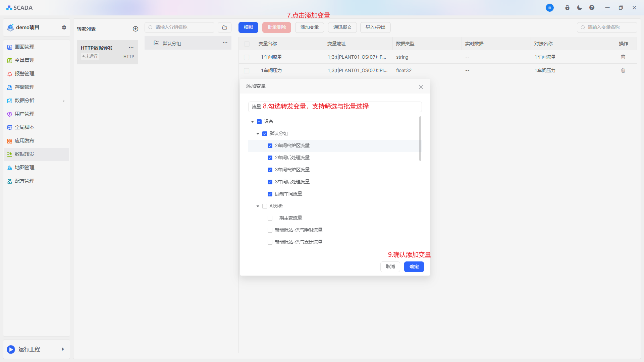
Task: Toggle dark mode moon icon
Action: click(579, 8)
